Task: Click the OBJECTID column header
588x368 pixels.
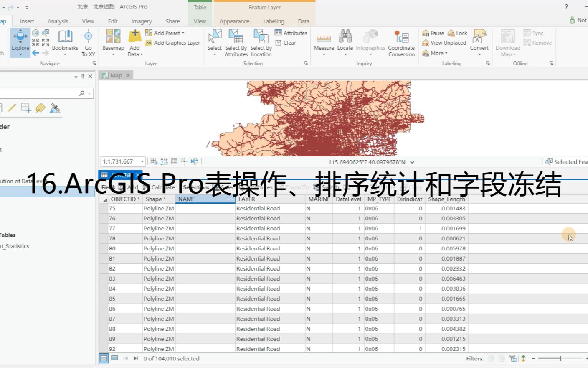Action: click(125, 199)
